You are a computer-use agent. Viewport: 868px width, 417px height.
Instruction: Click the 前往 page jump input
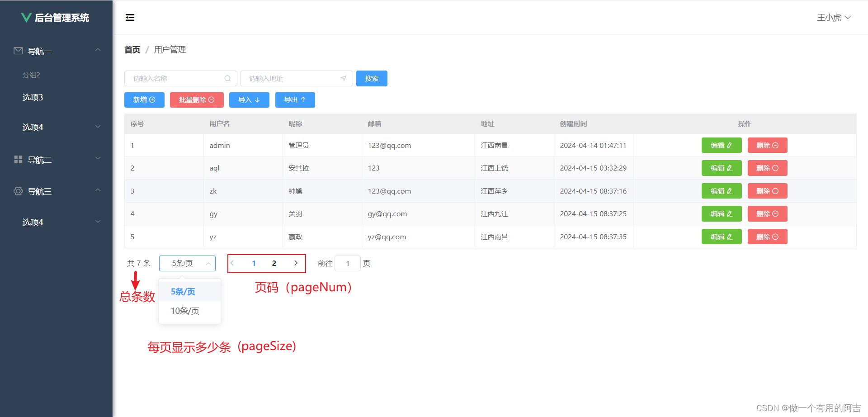347,263
